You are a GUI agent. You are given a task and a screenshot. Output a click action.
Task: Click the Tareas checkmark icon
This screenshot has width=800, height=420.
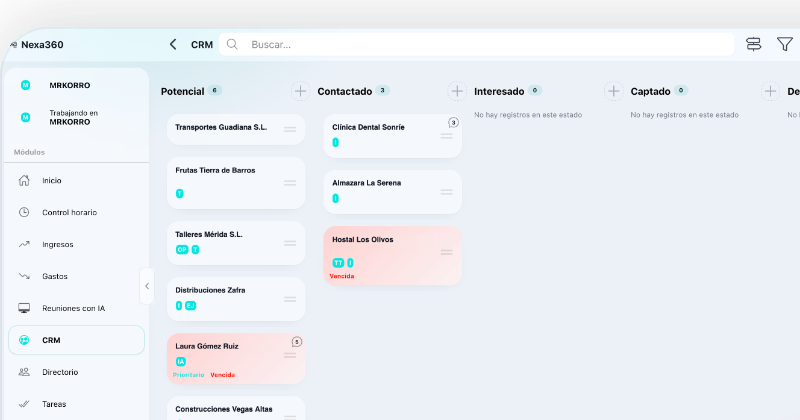click(x=24, y=404)
